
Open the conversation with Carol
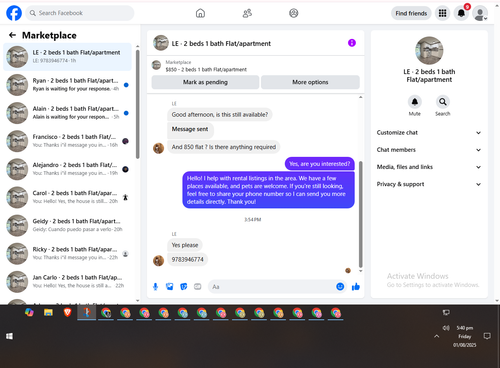(x=68, y=197)
